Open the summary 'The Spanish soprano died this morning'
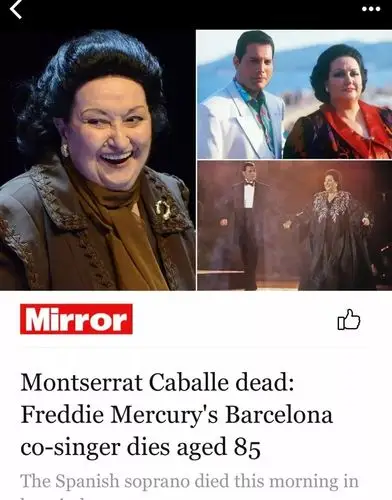The image size is (392, 500). pyautogui.click(x=189, y=481)
